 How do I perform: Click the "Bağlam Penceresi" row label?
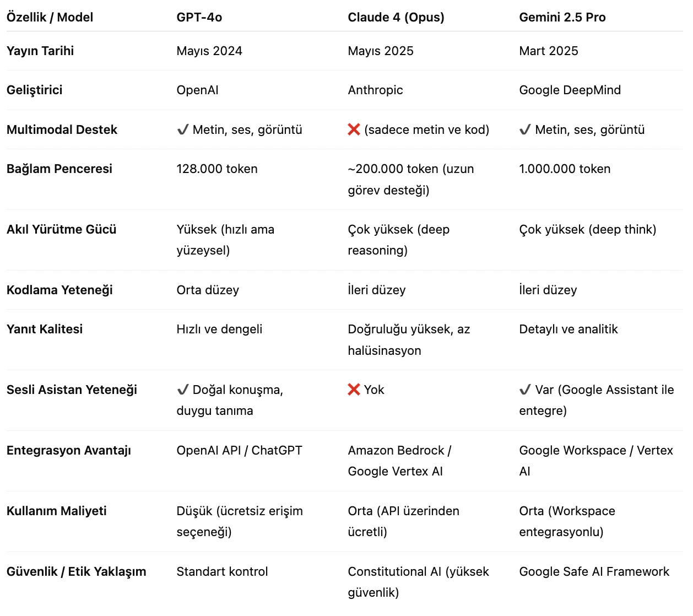(59, 169)
